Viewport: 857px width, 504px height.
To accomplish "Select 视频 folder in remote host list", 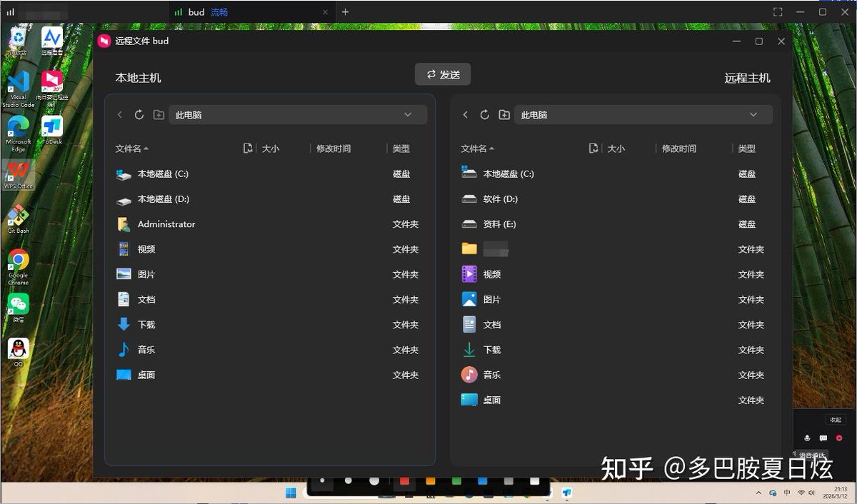I will (x=616, y=274).
